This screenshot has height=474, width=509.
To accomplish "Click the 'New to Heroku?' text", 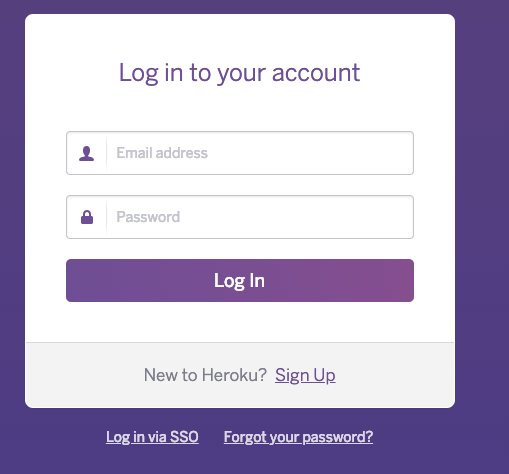I will click(x=205, y=375).
